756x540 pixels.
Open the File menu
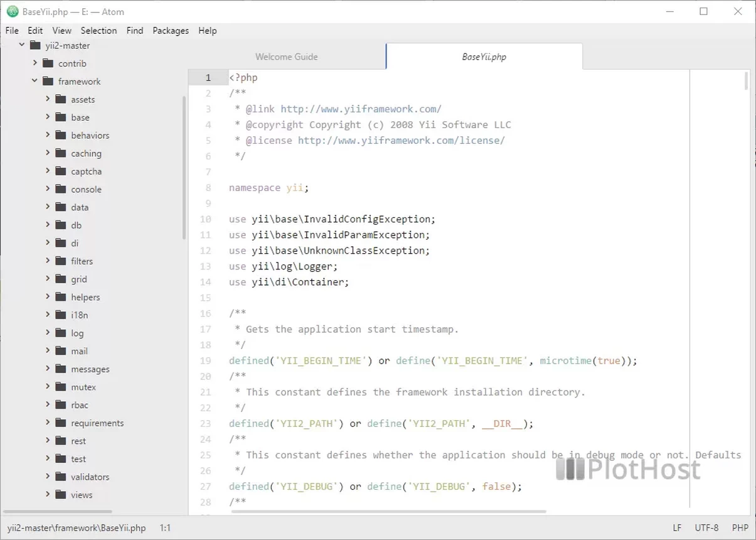click(x=12, y=30)
